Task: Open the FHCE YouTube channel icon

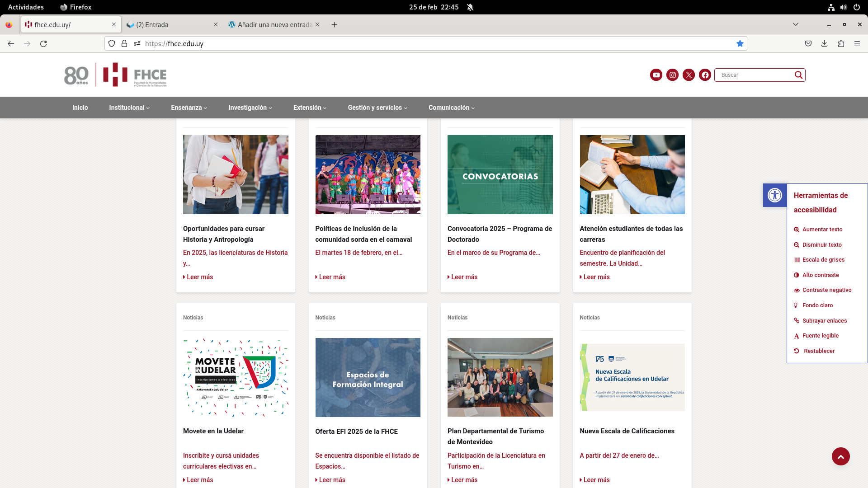Action: [x=656, y=75]
